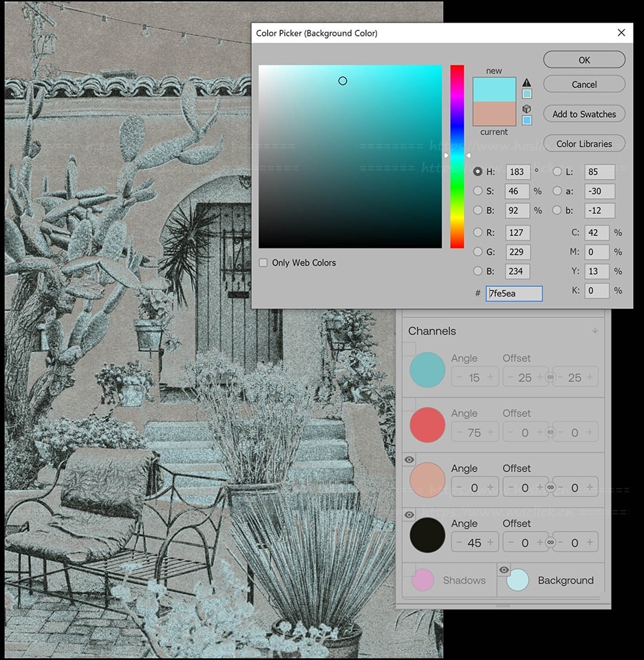Click the G value field showing 229
The height and width of the screenshot is (660, 644).
(517, 252)
